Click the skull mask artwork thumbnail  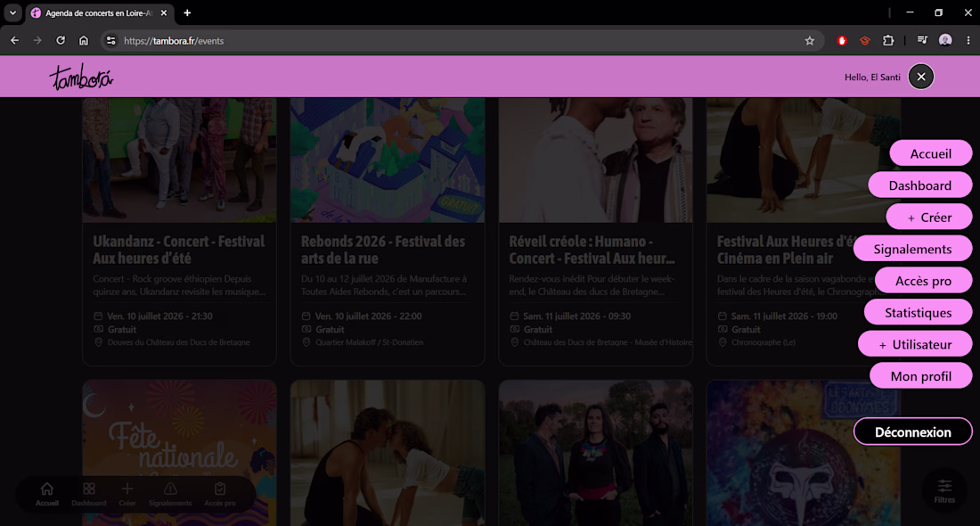tap(803, 453)
